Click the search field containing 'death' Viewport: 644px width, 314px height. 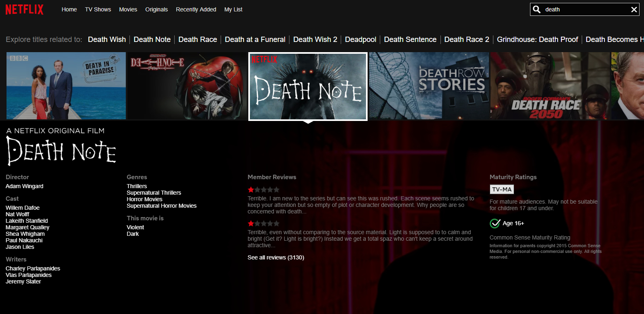tap(585, 9)
